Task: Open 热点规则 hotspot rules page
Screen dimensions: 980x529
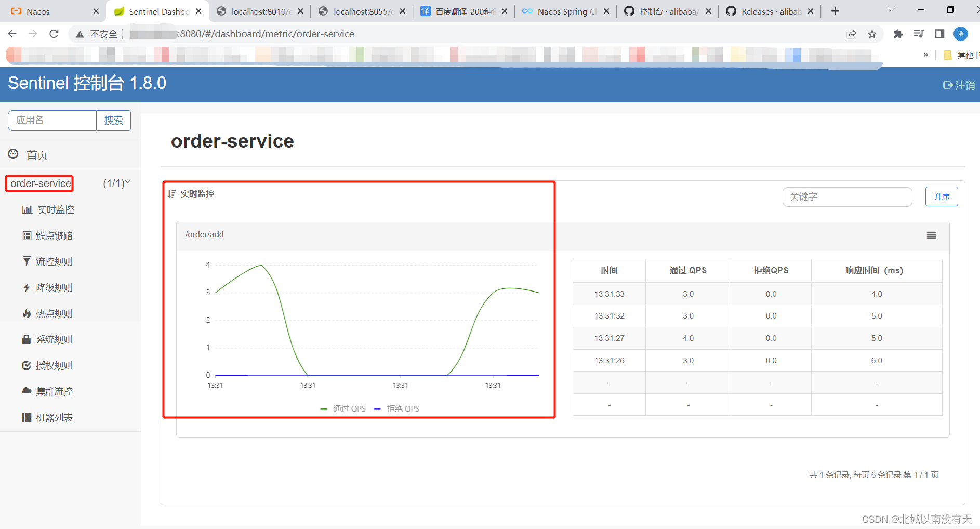Action: [x=48, y=313]
